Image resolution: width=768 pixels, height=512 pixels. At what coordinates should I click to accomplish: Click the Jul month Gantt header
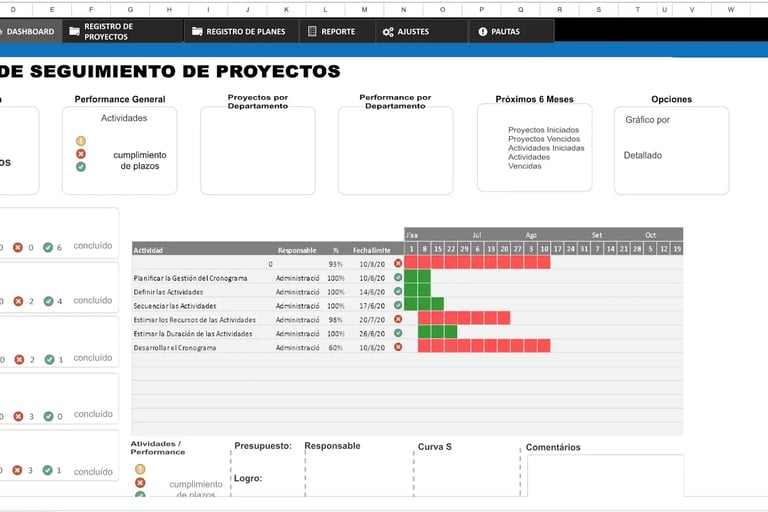point(477,235)
